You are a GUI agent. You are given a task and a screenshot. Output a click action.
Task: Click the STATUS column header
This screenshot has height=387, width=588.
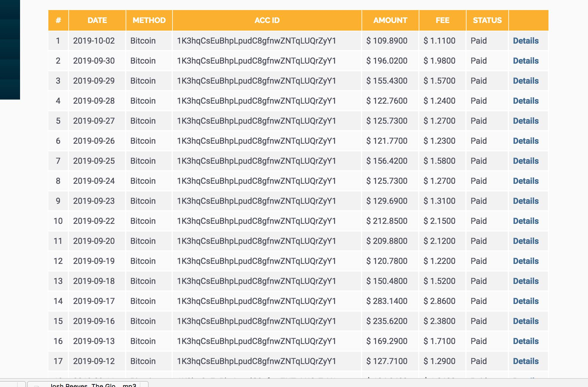(487, 20)
